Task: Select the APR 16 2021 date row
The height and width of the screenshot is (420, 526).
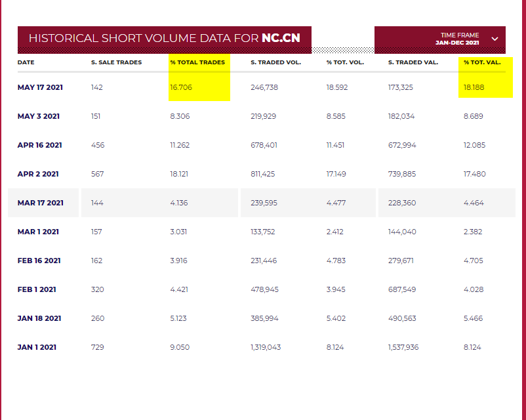Action: pyautogui.click(x=39, y=145)
